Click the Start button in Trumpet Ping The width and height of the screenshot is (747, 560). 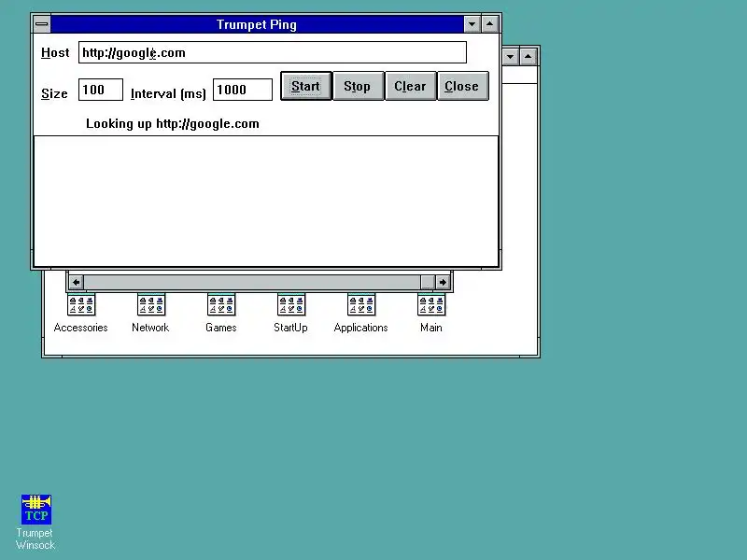click(306, 86)
